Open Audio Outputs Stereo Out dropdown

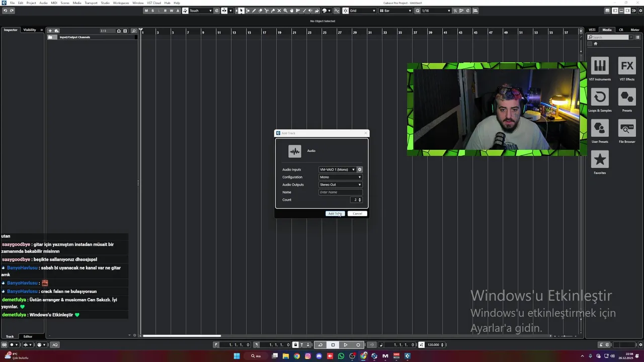pyautogui.click(x=341, y=185)
